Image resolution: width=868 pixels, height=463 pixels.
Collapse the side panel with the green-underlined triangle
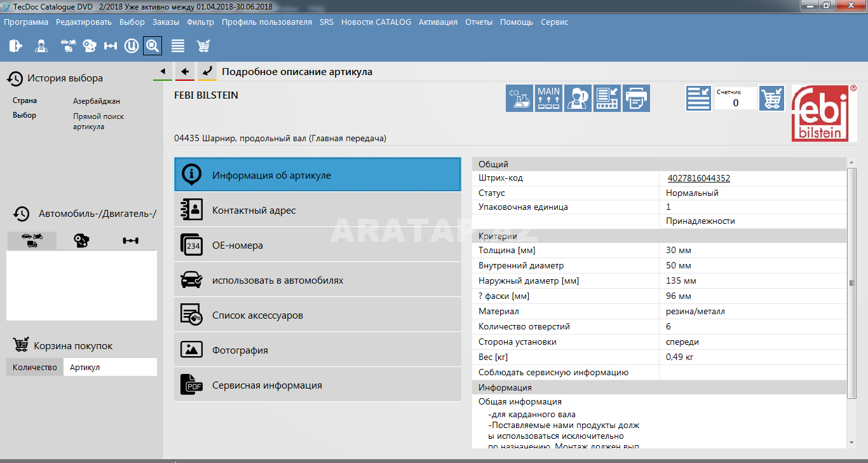coord(163,71)
